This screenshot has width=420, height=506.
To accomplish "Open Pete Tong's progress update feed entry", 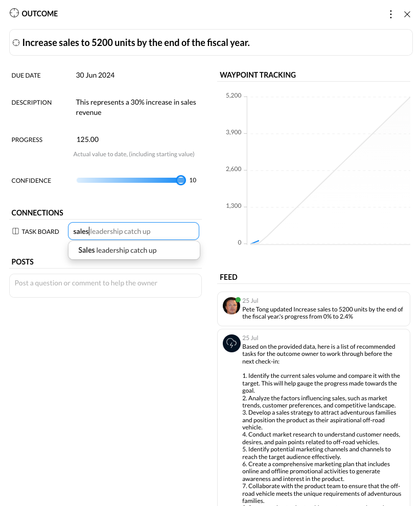I will click(313, 309).
